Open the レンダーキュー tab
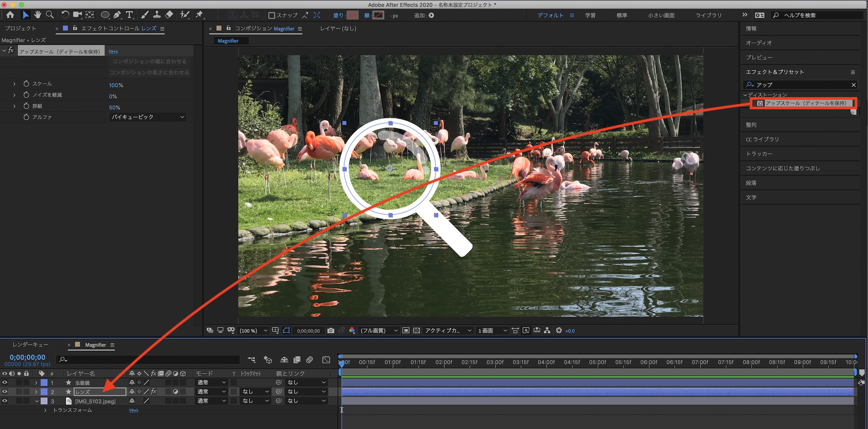 click(30, 345)
